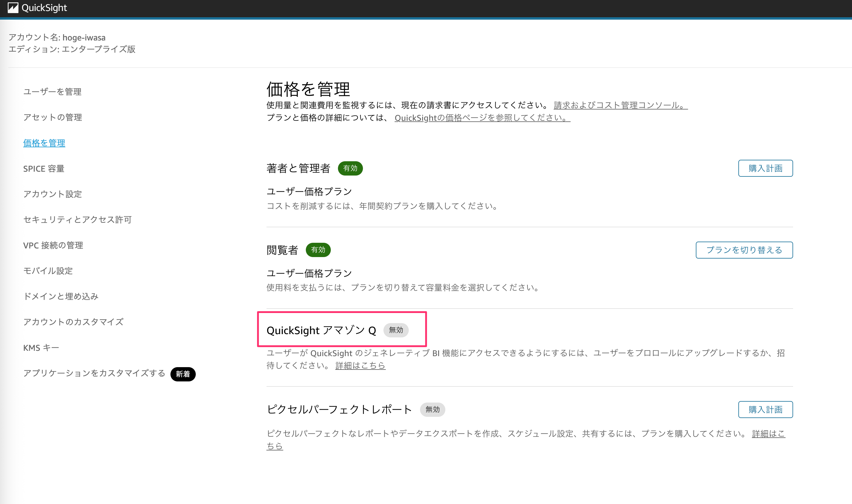Open KMS キー in sidebar

point(41,348)
